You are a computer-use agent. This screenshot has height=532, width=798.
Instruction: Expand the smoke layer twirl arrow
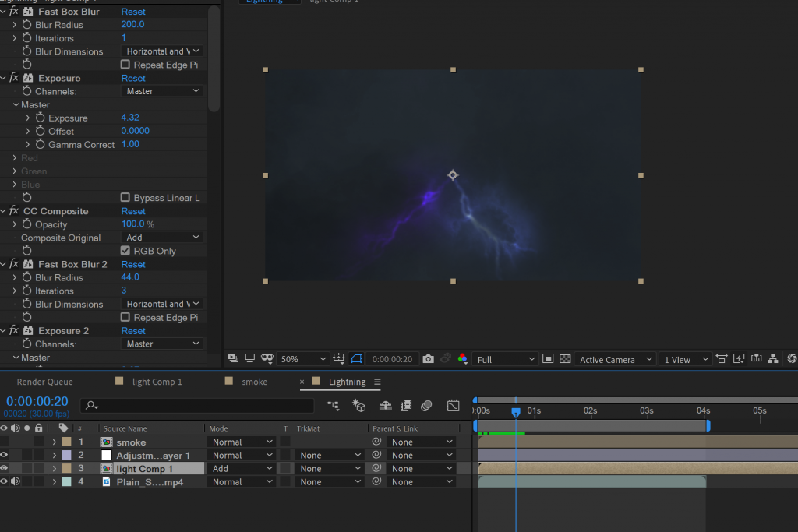55,442
